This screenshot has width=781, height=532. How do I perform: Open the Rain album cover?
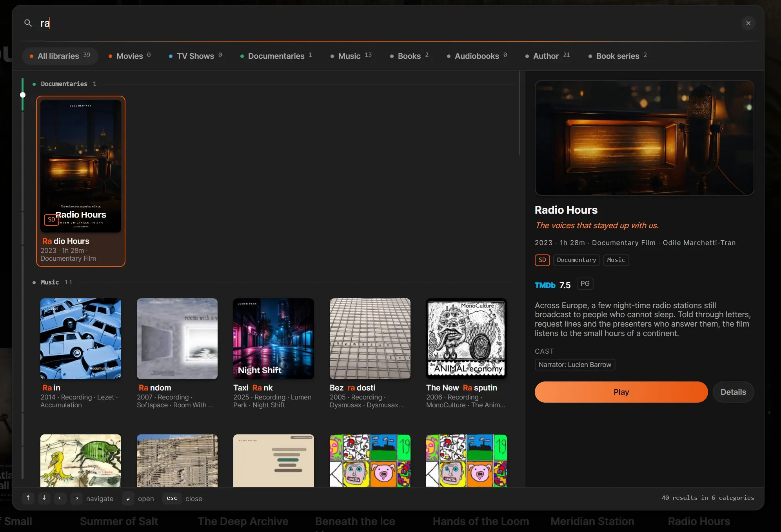[81, 339]
